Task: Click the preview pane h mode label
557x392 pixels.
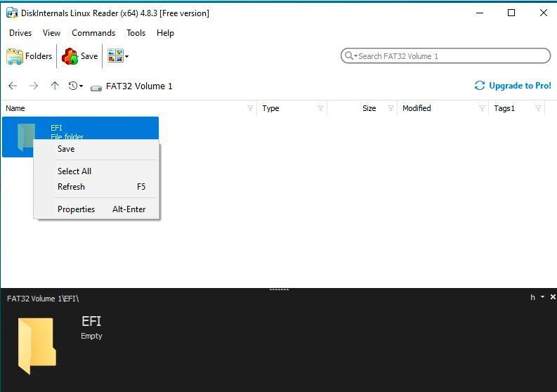Action: tap(532, 297)
